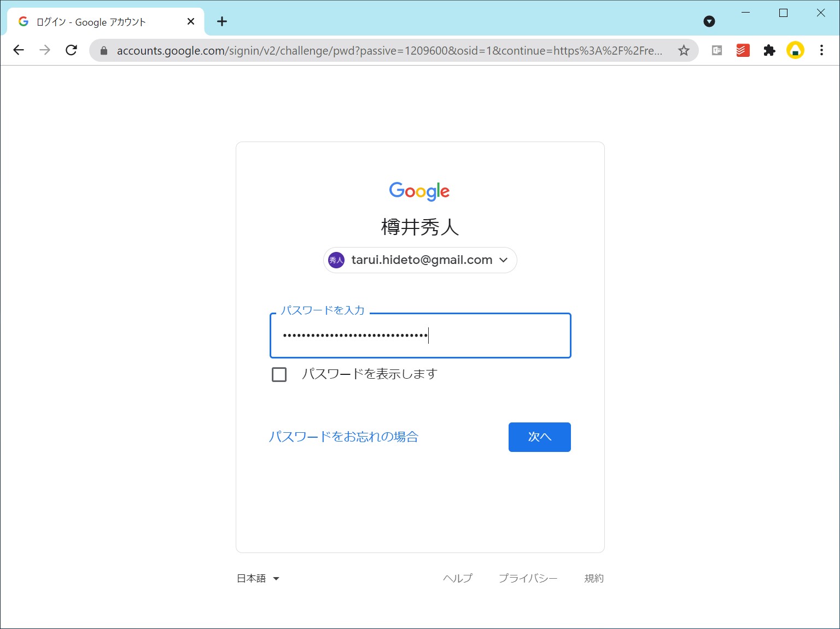
Task: Open the Todoist extension
Action: (x=742, y=50)
